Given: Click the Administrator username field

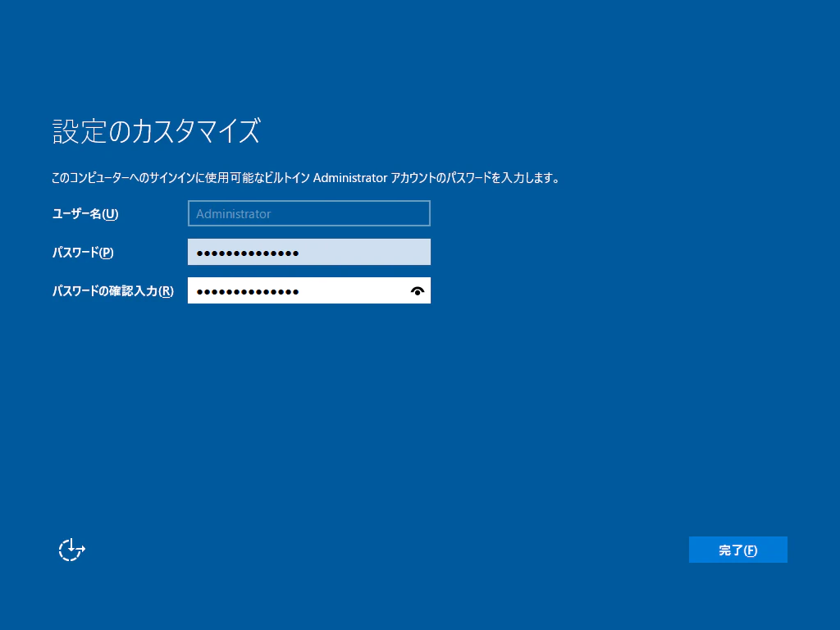Looking at the screenshot, I should (309, 213).
